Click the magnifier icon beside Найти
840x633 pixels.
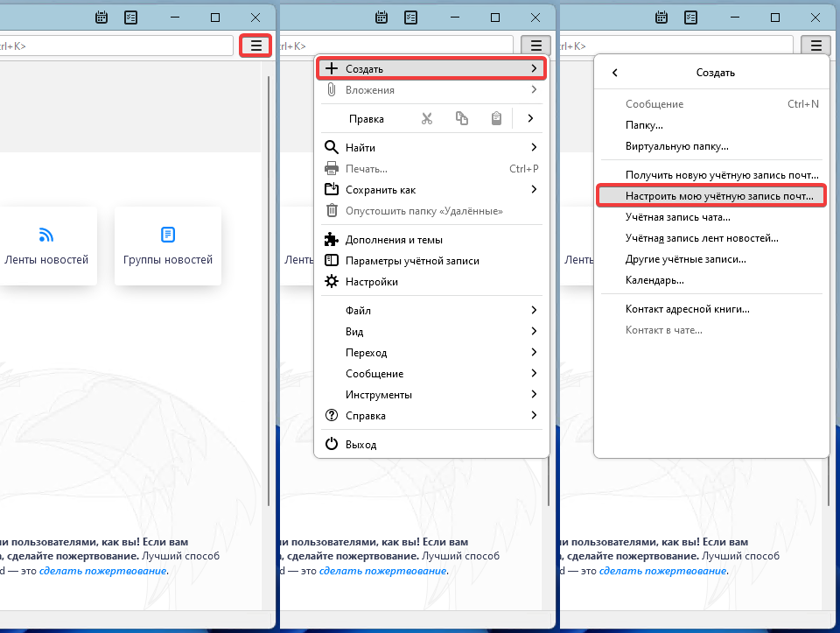332,147
